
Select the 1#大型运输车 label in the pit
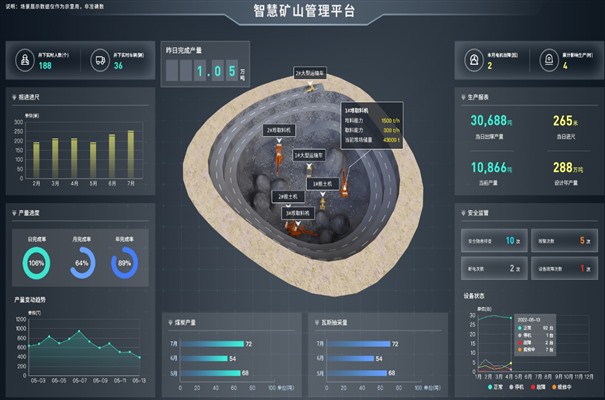pos(309,155)
